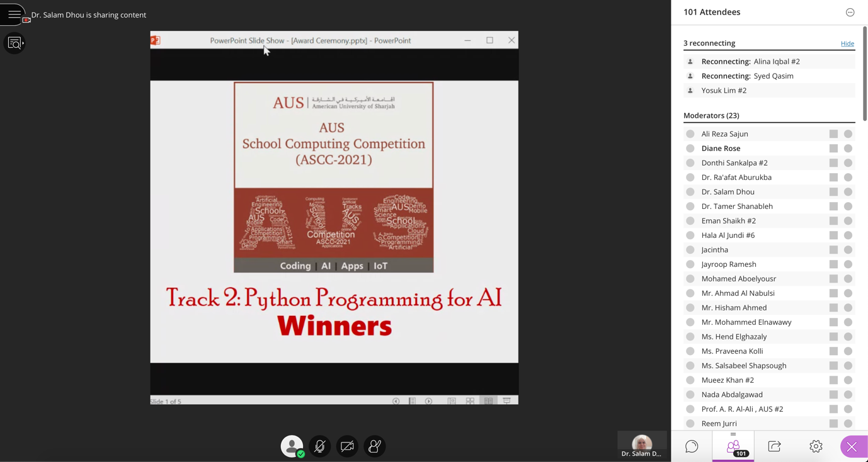The height and width of the screenshot is (462, 868).
Task: Open My Settings gear icon
Action: pyautogui.click(x=816, y=446)
